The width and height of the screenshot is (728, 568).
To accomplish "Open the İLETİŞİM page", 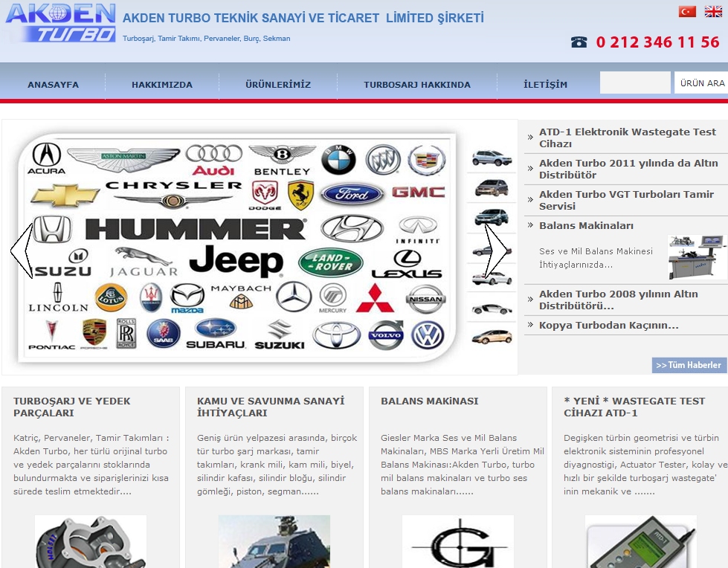I will coord(545,85).
